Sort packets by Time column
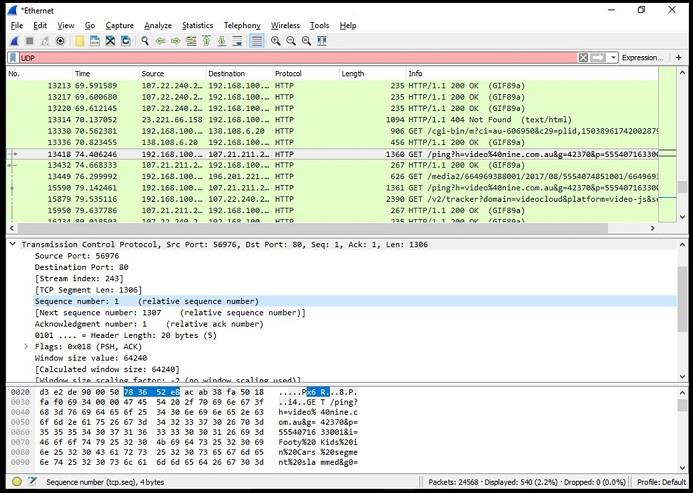The image size is (693, 493). coord(105,74)
